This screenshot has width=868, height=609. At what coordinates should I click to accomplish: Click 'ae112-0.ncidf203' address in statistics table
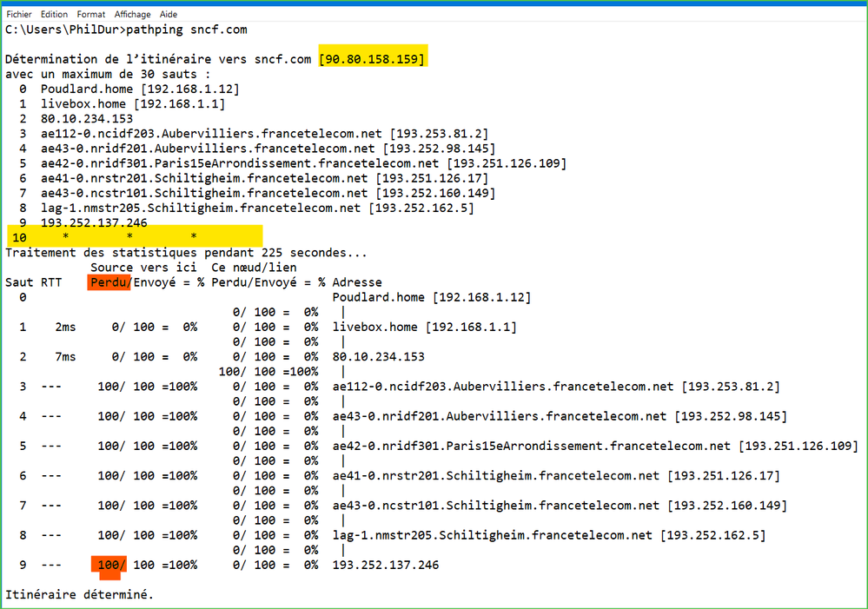(556, 387)
